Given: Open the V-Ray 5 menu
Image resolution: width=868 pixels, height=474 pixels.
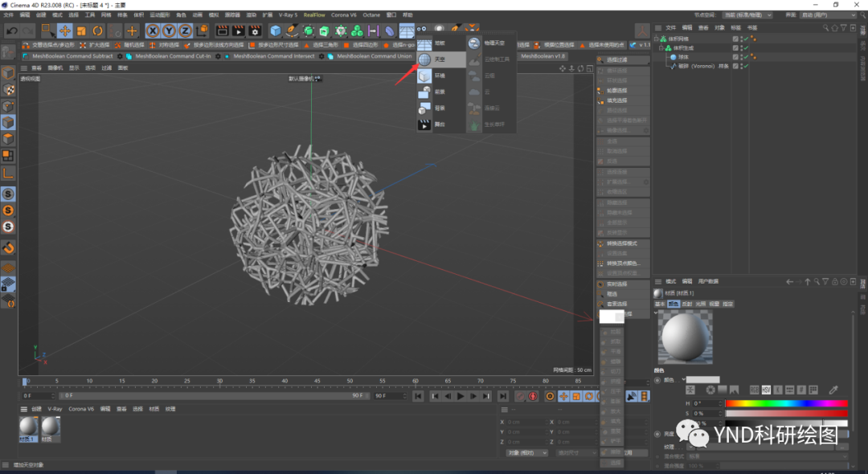Looking at the screenshot, I should pos(288,15).
